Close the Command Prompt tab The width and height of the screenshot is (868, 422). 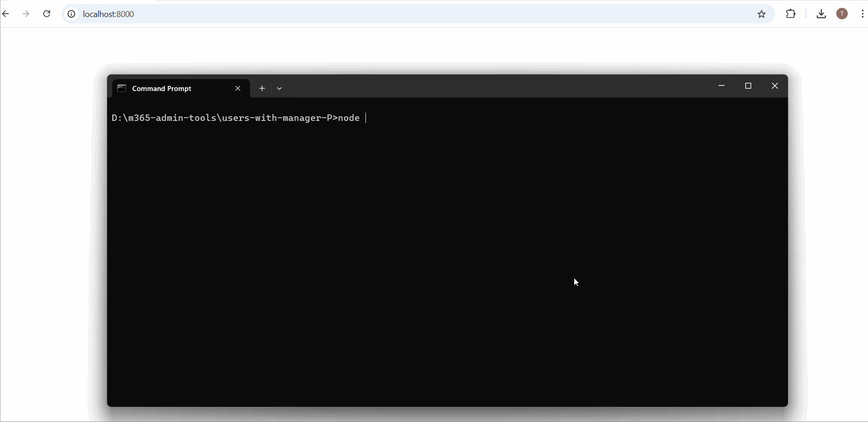coord(238,88)
